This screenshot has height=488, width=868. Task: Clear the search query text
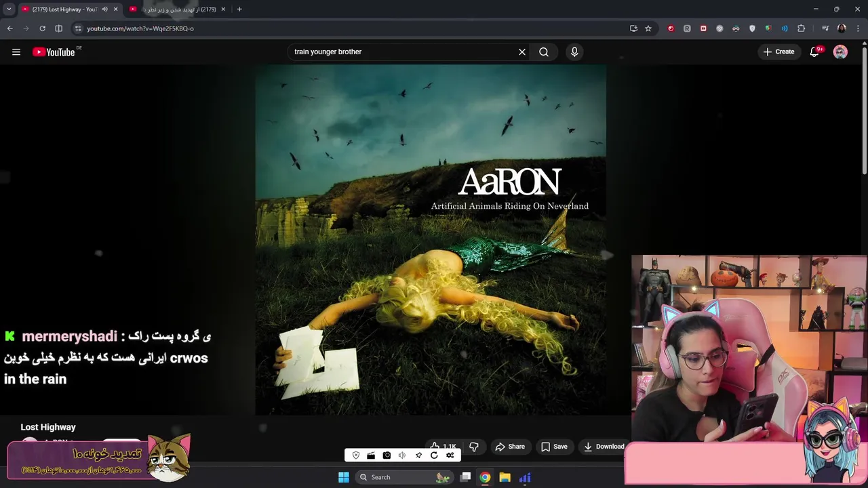point(522,52)
